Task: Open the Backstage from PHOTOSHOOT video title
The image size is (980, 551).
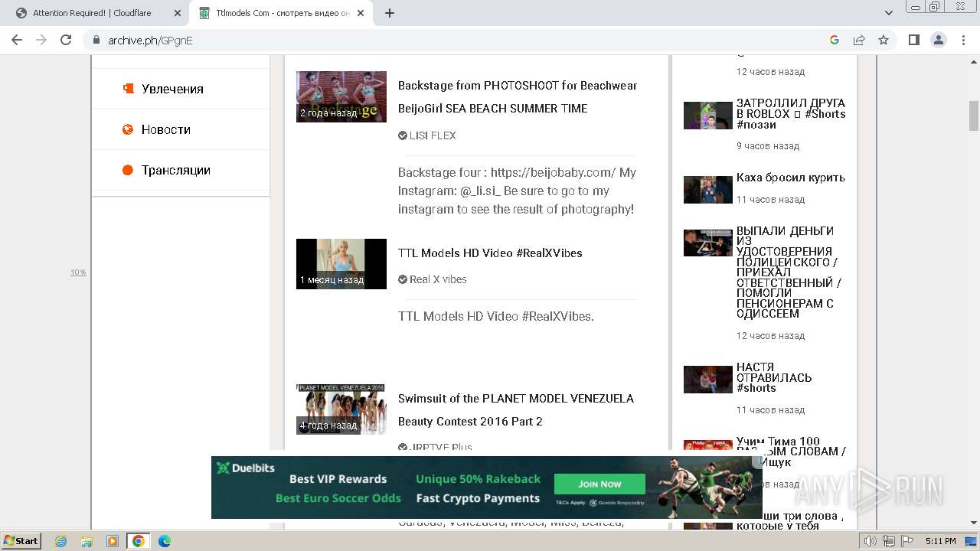Action: [518, 97]
